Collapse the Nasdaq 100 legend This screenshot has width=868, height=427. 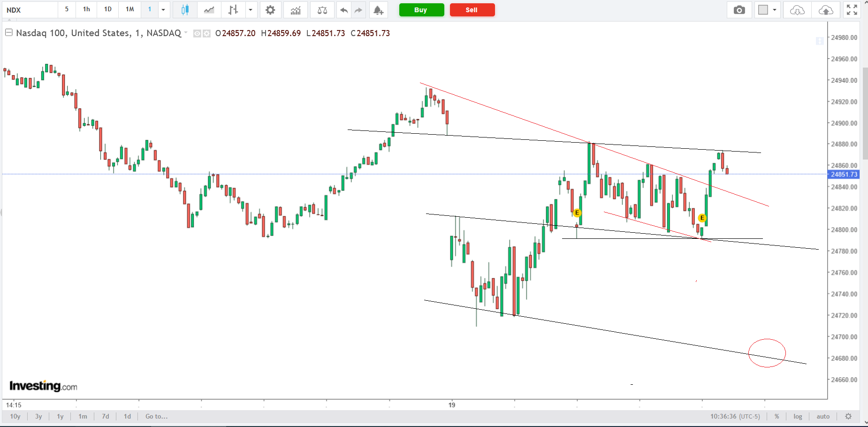coord(8,33)
